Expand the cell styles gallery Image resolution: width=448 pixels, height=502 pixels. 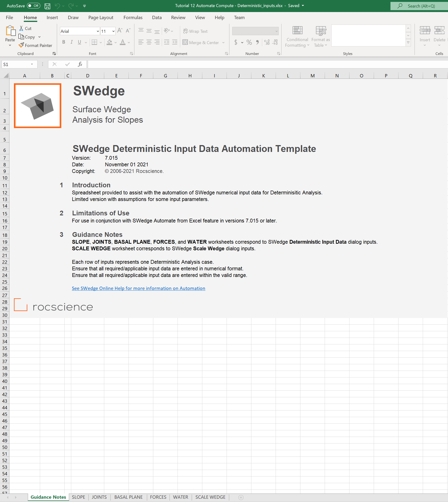(408, 43)
